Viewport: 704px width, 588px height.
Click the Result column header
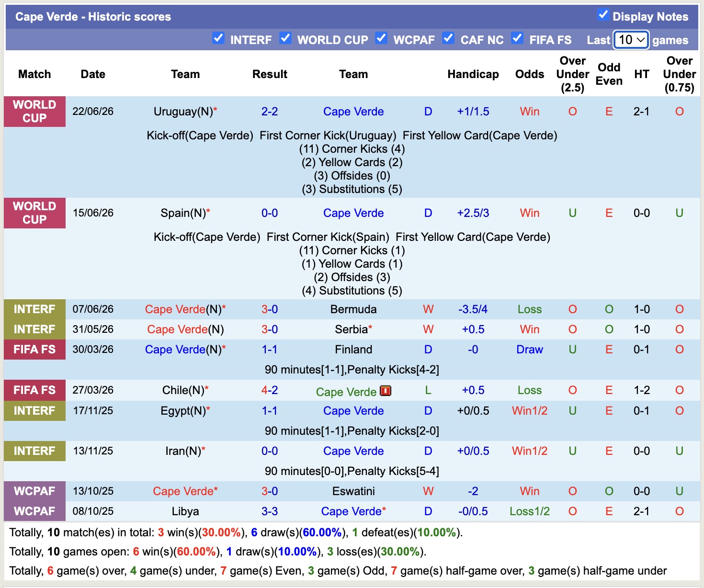[x=270, y=74]
